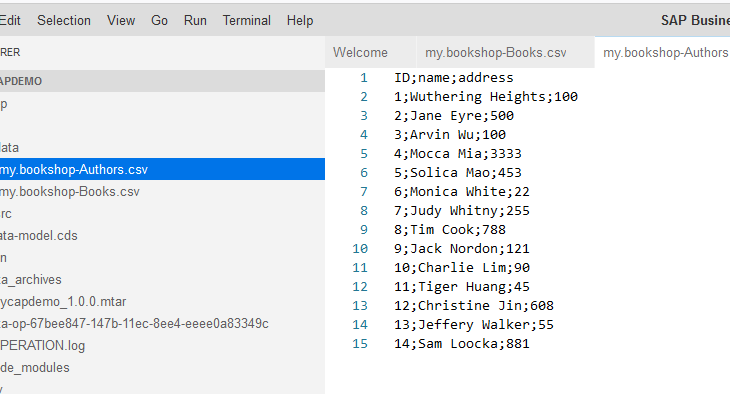Open the Selection menu
730x397 pixels.
[x=64, y=20]
